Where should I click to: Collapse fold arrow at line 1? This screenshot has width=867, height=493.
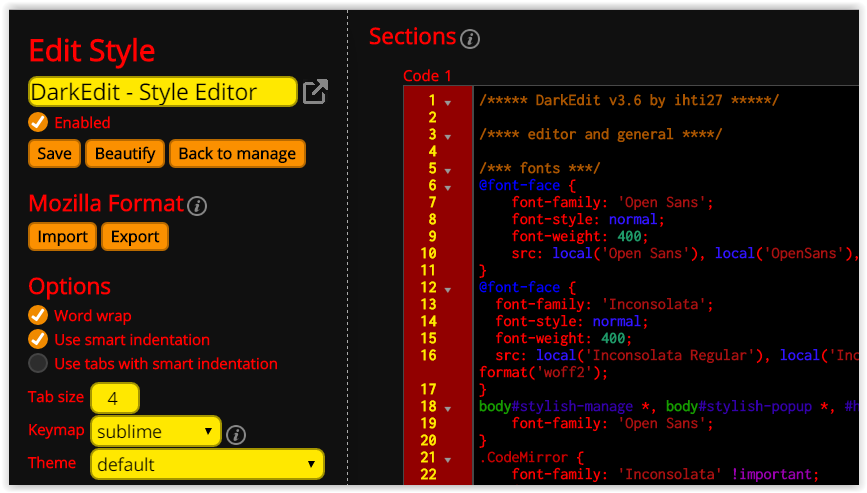448,103
